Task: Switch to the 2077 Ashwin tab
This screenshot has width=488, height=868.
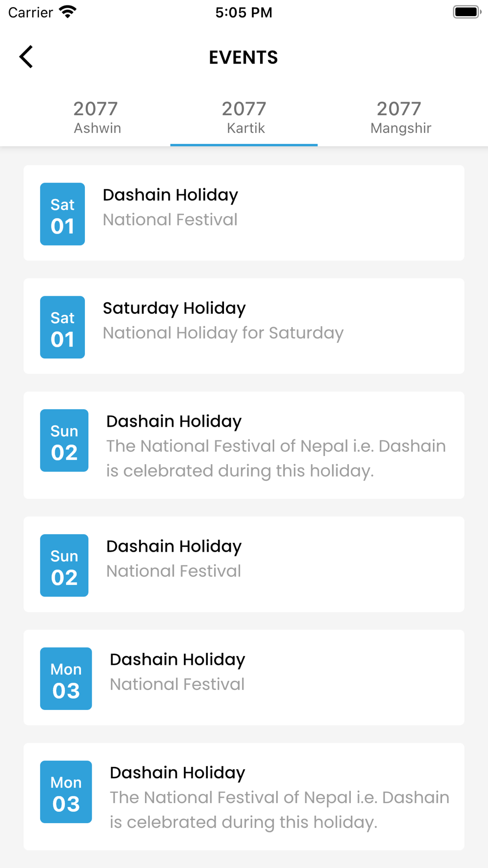Action: pos(97,118)
